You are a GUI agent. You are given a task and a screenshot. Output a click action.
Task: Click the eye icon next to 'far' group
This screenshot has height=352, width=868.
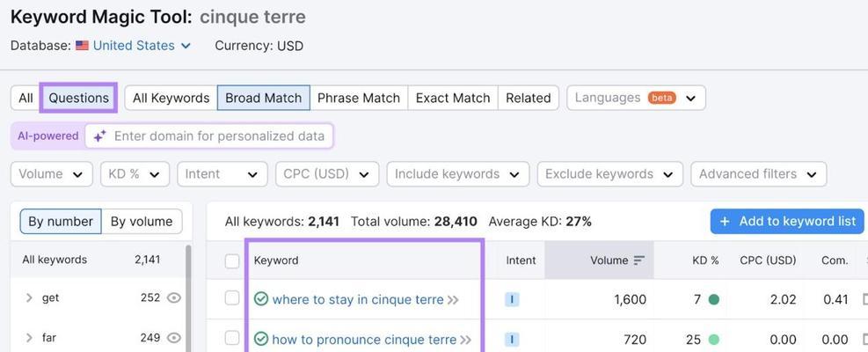174,338
